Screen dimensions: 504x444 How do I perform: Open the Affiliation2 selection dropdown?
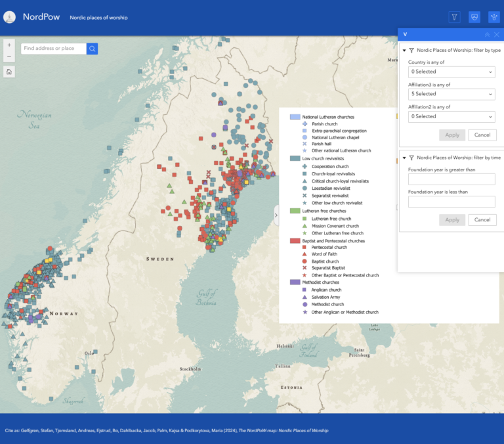click(451, 116)
